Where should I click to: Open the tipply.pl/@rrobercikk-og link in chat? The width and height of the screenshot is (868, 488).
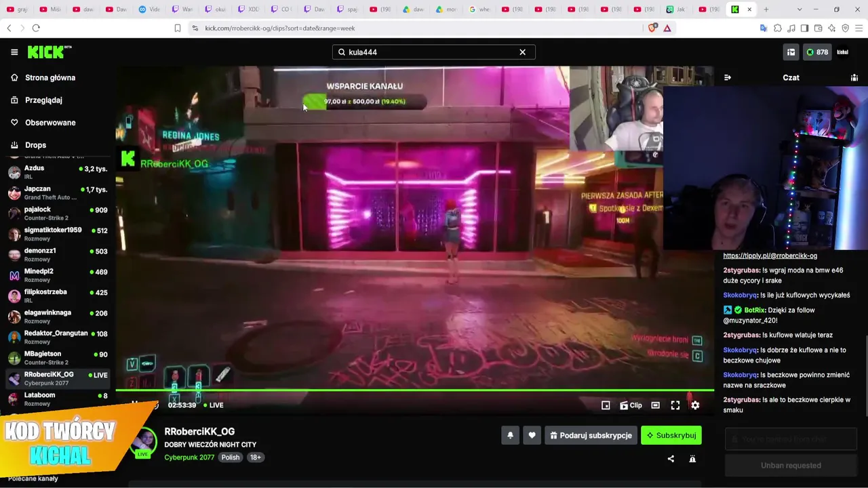click(770, 256)
